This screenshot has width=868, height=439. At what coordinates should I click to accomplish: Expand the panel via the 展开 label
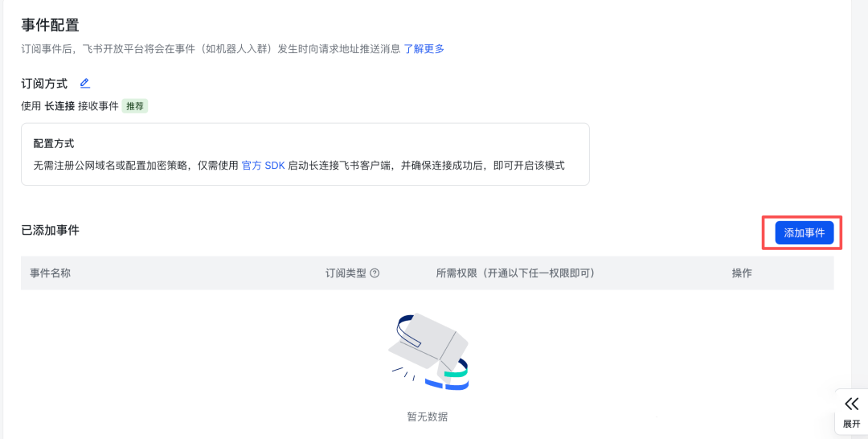click(x=851, y=424)
